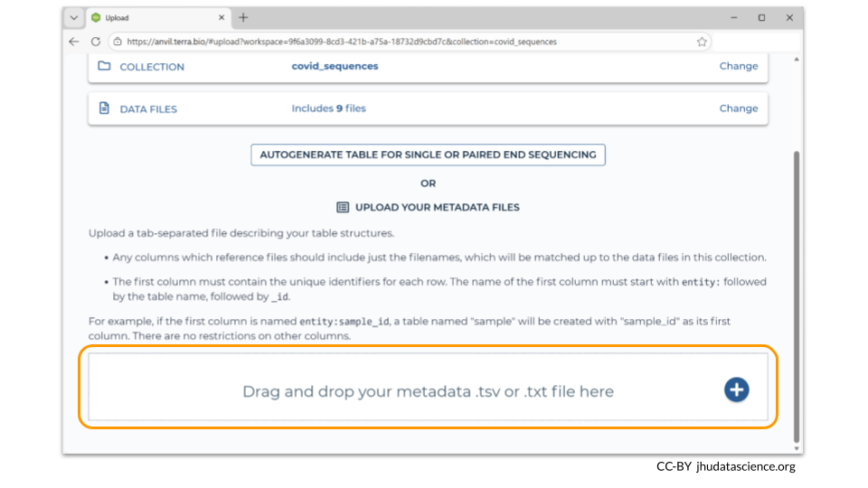Open tab search chevron dropdown
Image resolution: width=868 pixels, height=488 pixels.
pyautogui.click(x=73, y=18)
